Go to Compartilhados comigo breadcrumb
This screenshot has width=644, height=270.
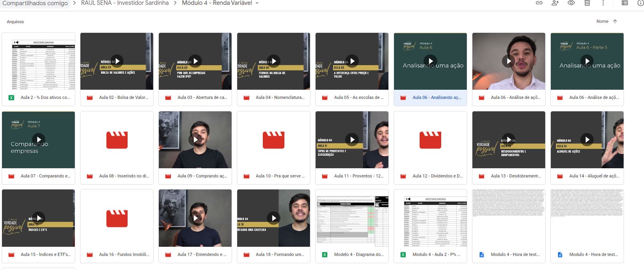tap(35, 3)
